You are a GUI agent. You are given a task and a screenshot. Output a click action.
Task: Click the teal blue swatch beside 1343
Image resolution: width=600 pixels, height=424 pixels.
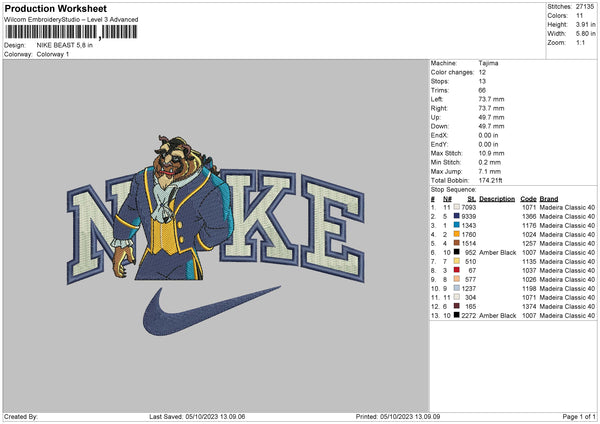(x=457, y=225)
